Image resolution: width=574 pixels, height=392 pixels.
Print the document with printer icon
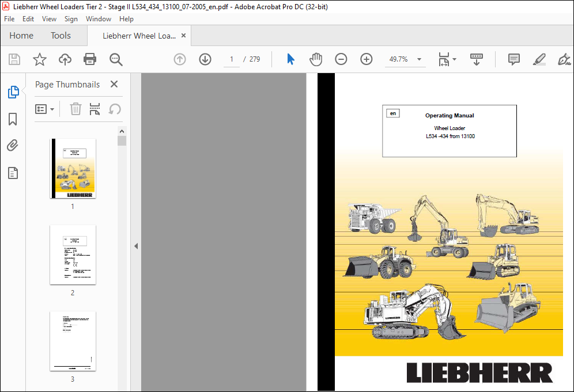tap(90, 59)
